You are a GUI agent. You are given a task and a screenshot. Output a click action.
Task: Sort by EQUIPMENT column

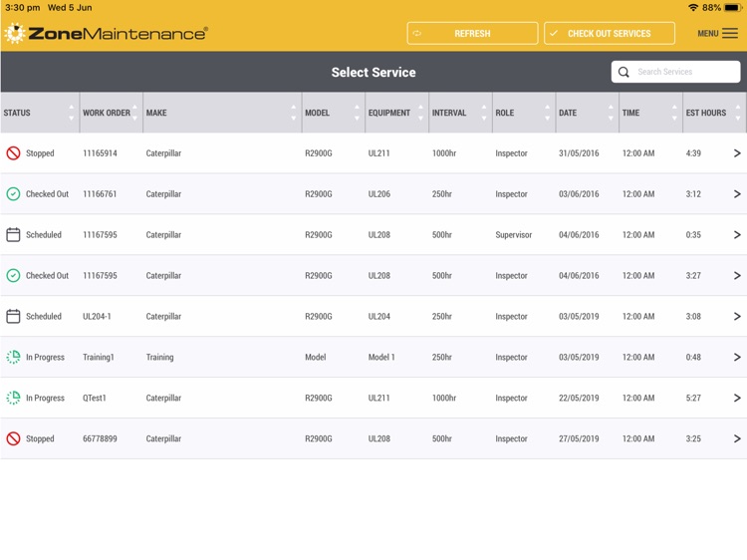point(396,113)
